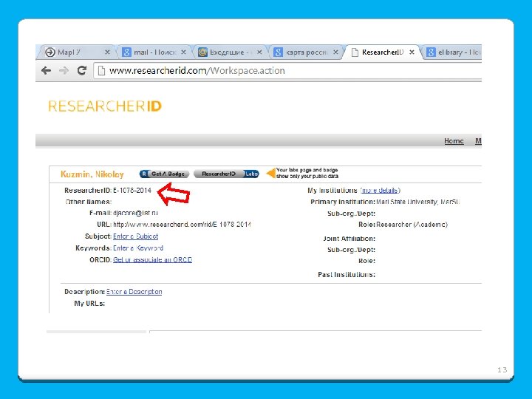
Task: Close the карта росси tab
Action: (335, 52)
